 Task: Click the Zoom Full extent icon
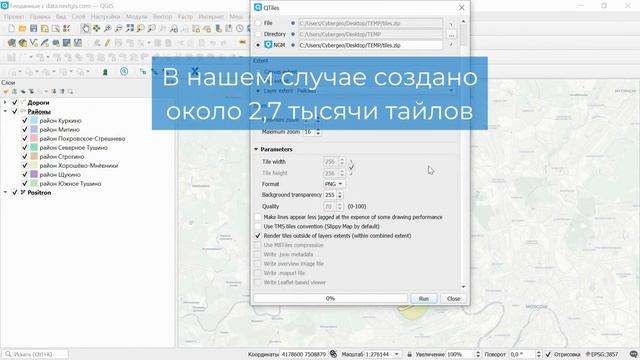click(130, 28)
